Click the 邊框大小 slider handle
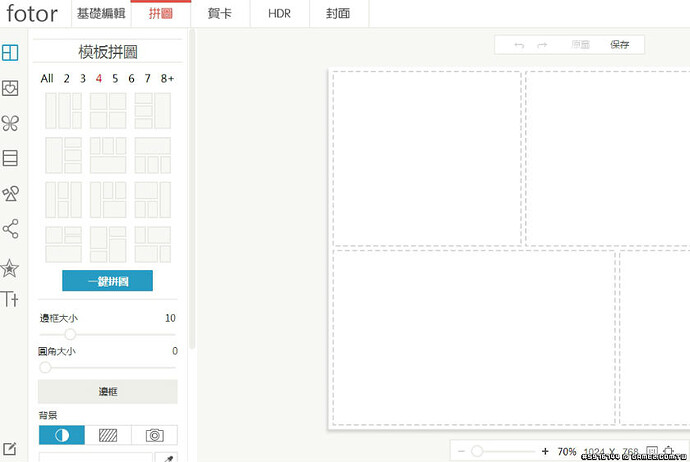 point(70,334)
